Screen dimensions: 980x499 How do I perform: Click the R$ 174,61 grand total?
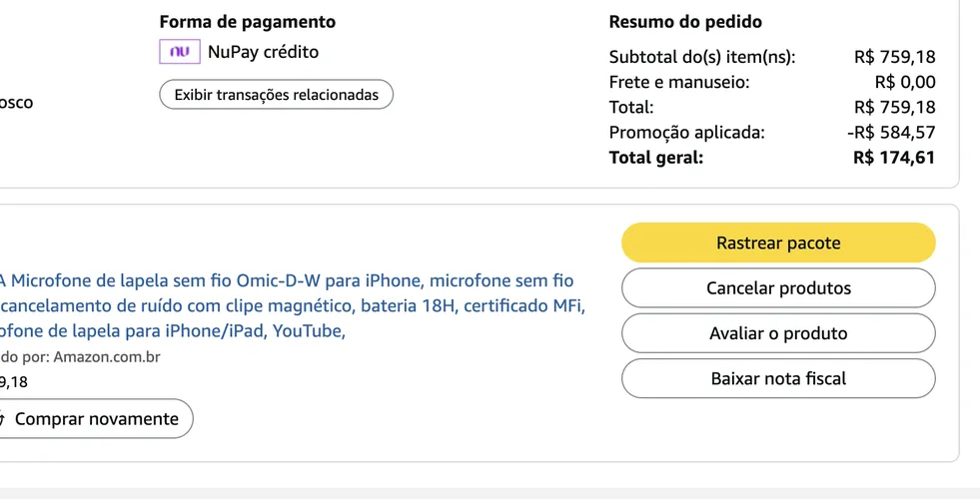click(x=894, y=158)
